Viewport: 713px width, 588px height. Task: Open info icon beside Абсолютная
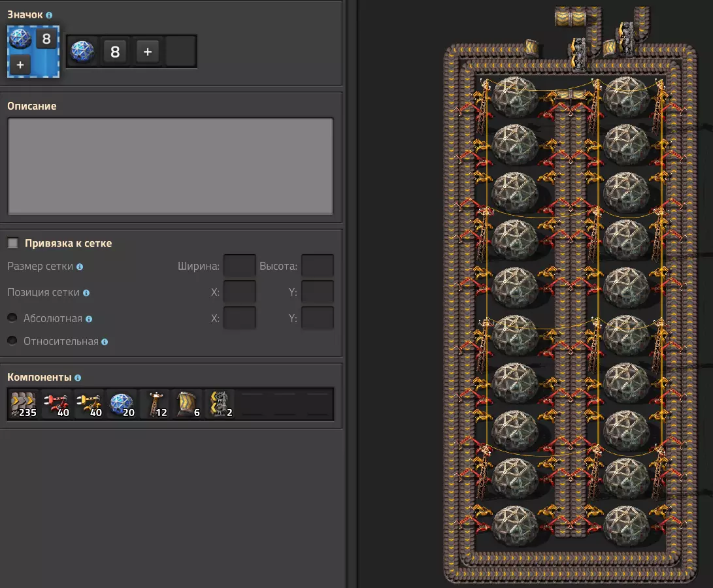coord(89,319)
